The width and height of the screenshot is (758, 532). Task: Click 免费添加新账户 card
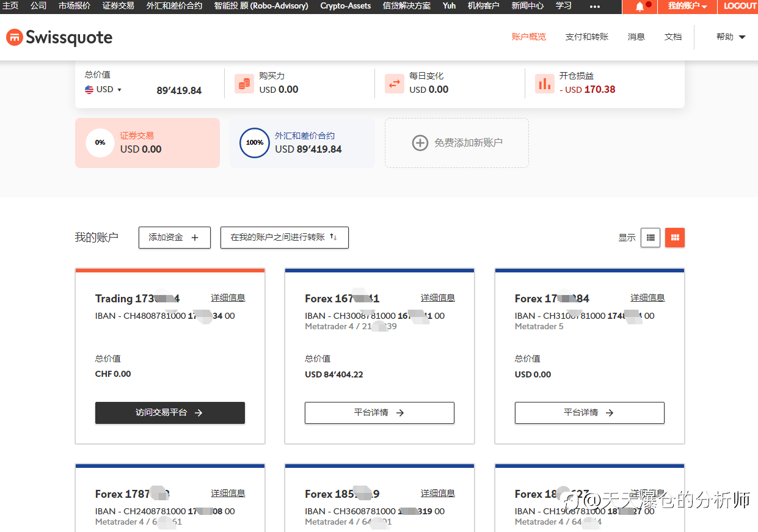pyautogui.click(x=456, y=143)
